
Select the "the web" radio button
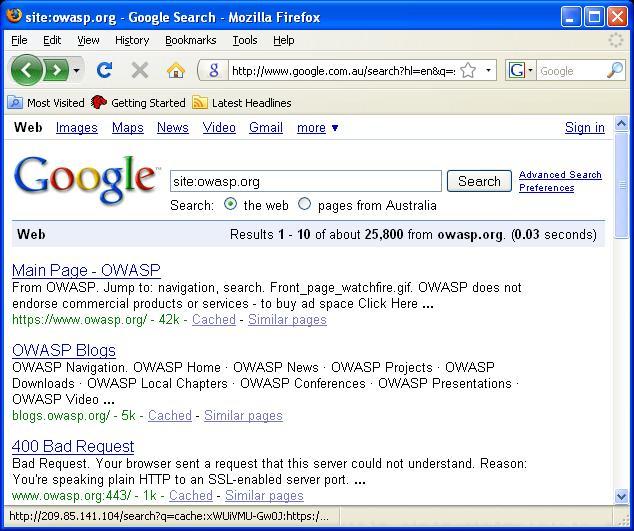tap(231, 204)
